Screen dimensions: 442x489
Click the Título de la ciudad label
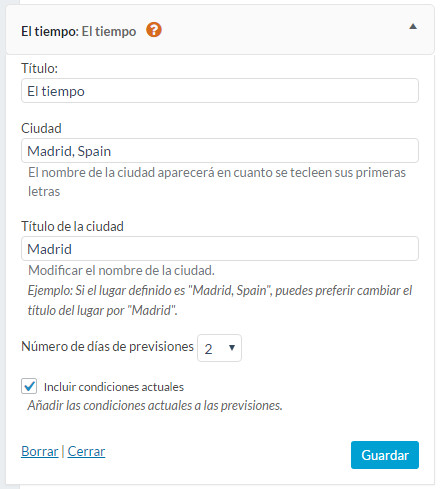tap(72, 226)
